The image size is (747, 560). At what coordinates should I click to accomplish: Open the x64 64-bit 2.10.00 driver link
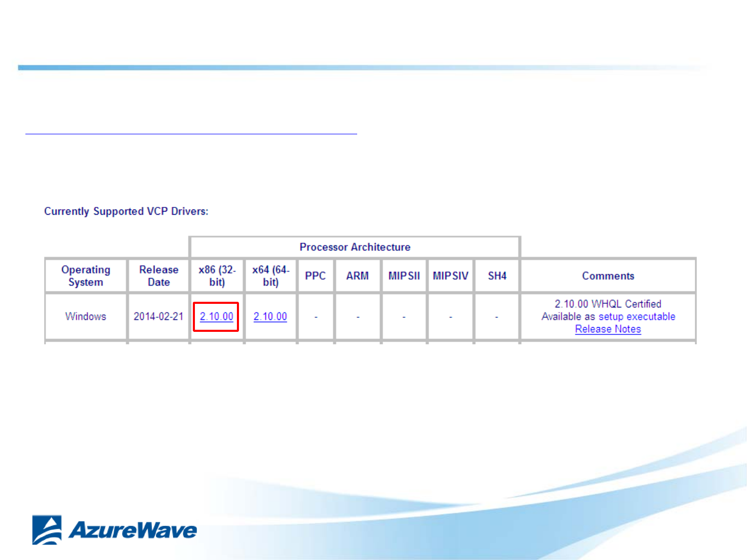pyautogui.click(x=270, y=316)
